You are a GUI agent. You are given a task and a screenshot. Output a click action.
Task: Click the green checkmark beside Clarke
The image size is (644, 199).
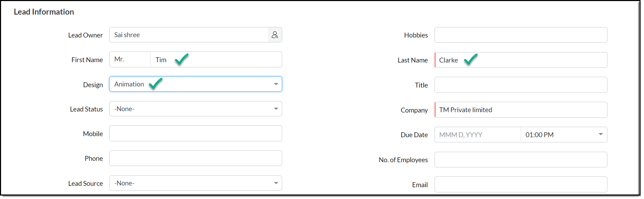(x=471, y=59)
